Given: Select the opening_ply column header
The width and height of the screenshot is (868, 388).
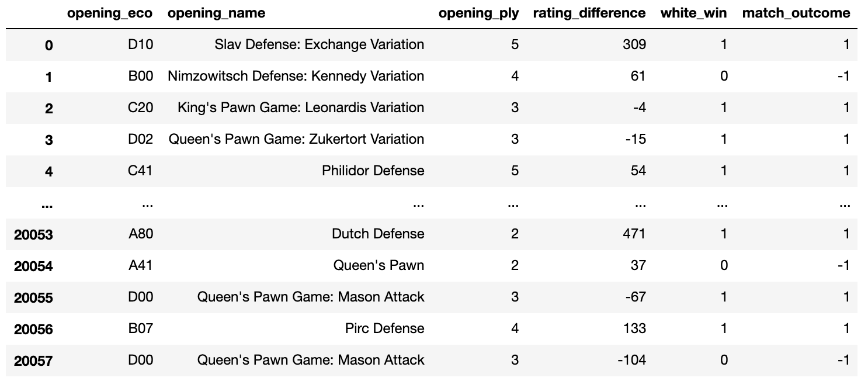Looking at the screenshot, I should (x=478, y=13).
